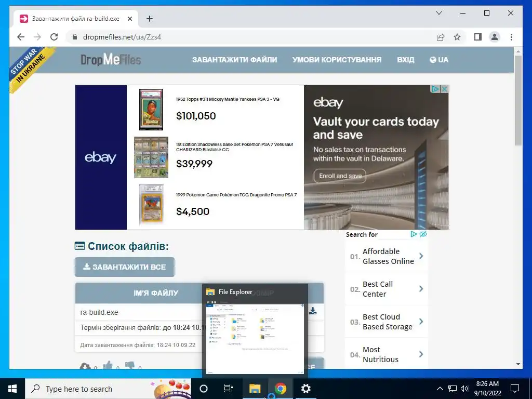Click the Дата завантаження файлів line
Screen dimensions: 532x399
[138, 345]
